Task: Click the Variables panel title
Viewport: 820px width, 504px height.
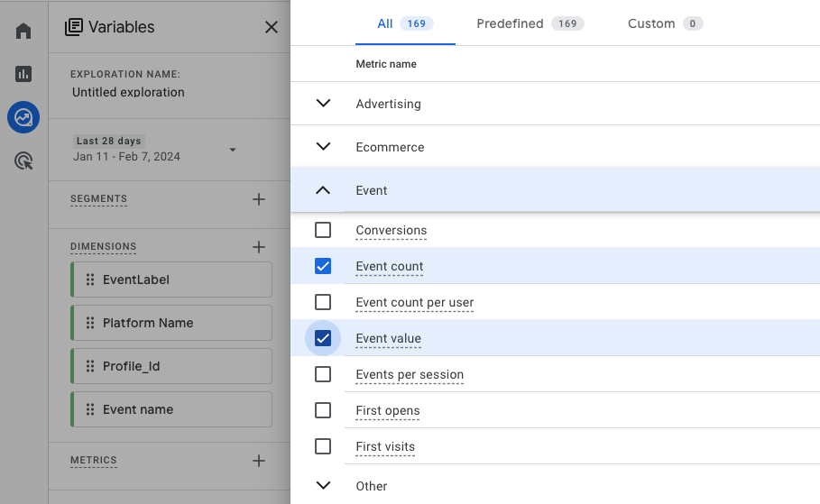Action: tap(121, 27)
